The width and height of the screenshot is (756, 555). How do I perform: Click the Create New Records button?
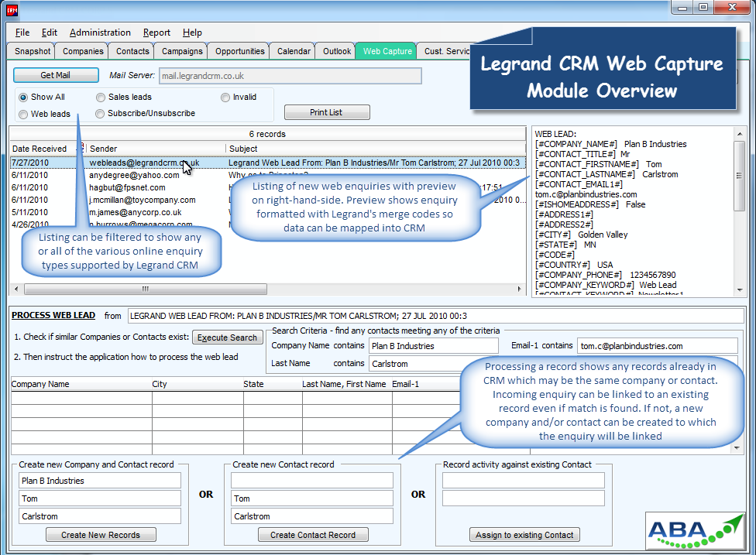tap(101, 535)
